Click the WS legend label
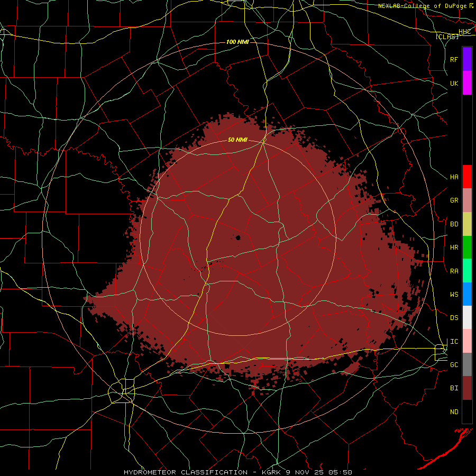 tap(454, 295)
